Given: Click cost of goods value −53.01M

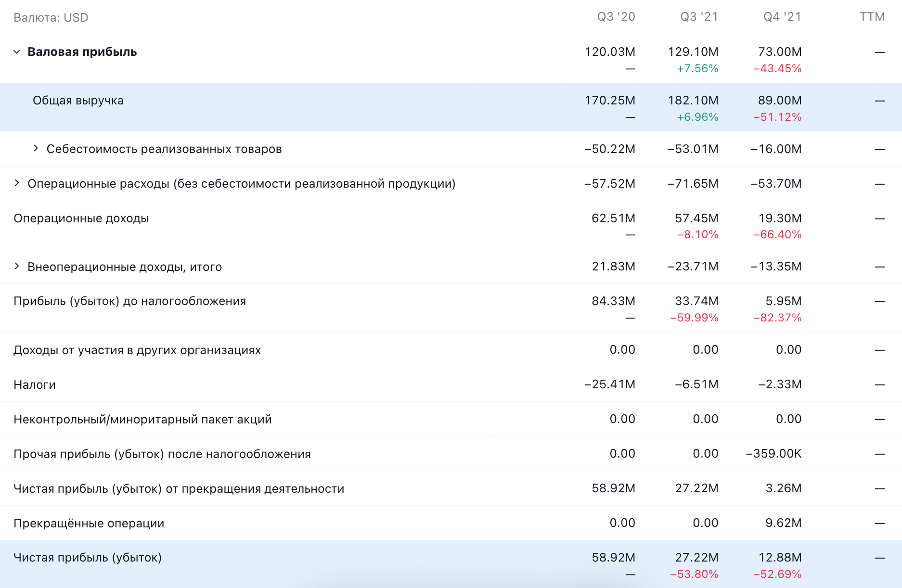Looking at the screenshot, I should click(693, 149).
